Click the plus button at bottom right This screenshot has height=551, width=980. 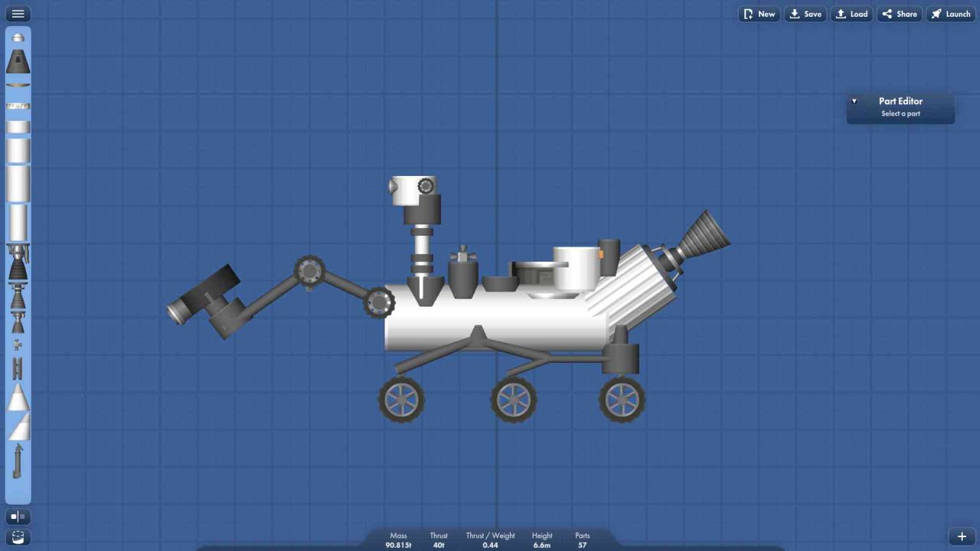click(x=962, y=536)
